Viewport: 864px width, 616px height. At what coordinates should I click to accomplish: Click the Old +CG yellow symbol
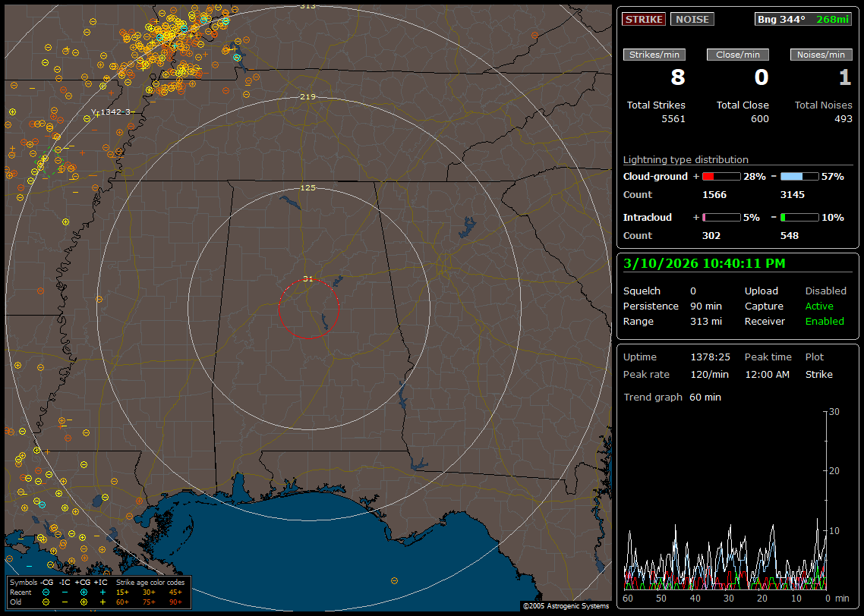pyautogui.click(x=84, y=602)
